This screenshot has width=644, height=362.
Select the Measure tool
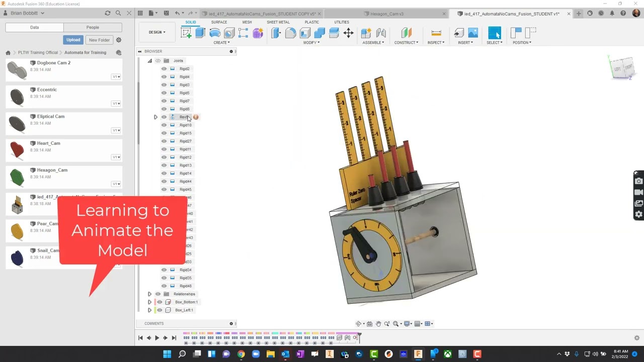436,33
